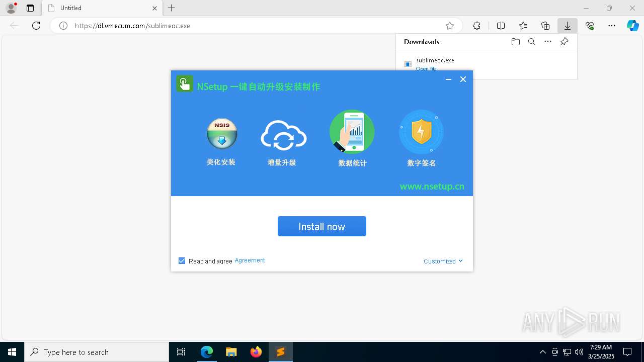Click the phone data statistics icon

click(x=352, y=132)
